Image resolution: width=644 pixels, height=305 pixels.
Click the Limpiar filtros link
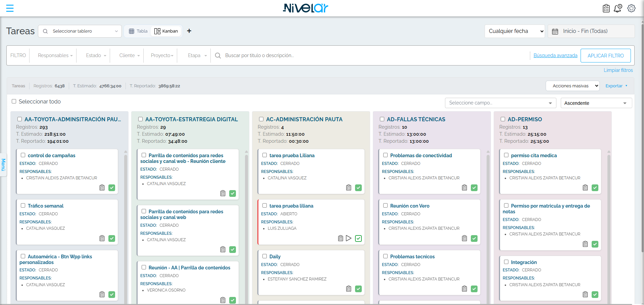618,70
